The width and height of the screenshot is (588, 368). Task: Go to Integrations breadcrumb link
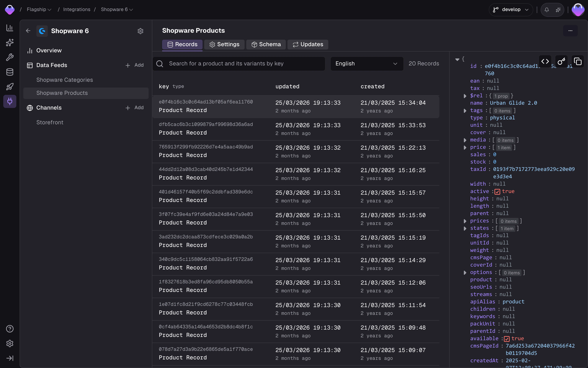77,9
